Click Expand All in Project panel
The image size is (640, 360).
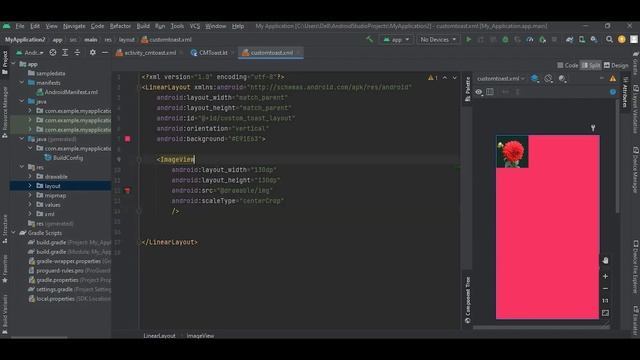(x=65, y=53)
